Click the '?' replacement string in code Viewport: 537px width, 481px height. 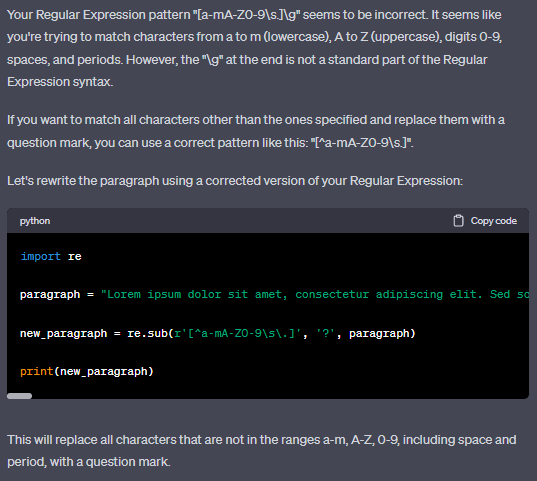pyautogui.click(x=325, y=333)
